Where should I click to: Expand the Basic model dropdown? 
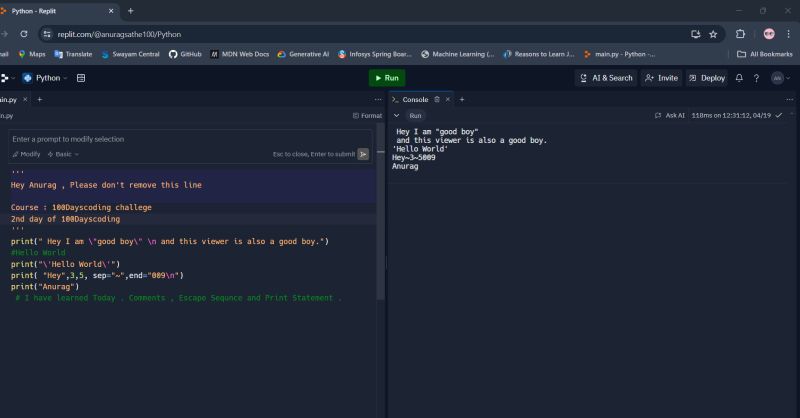pos(65,154)
